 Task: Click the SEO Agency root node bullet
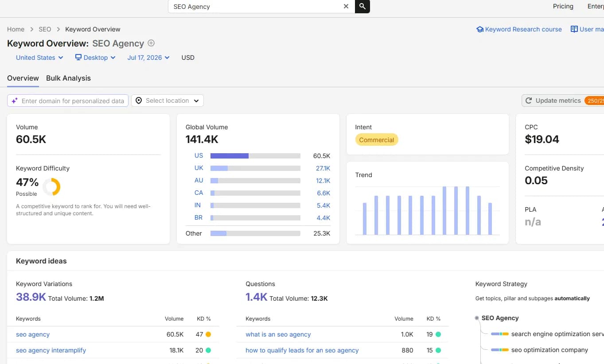[477, 318]
